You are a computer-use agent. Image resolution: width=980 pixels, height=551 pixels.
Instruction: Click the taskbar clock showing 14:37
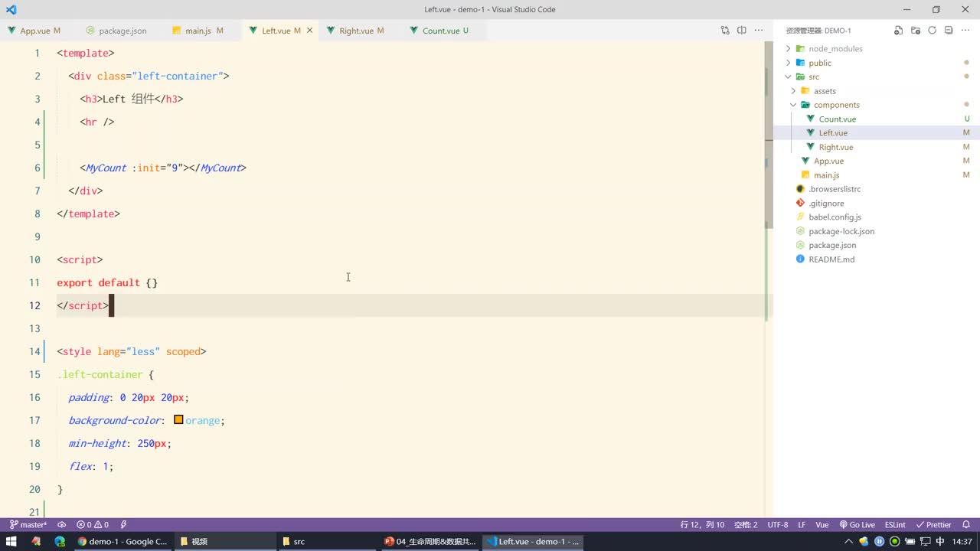tap(962, 541)
